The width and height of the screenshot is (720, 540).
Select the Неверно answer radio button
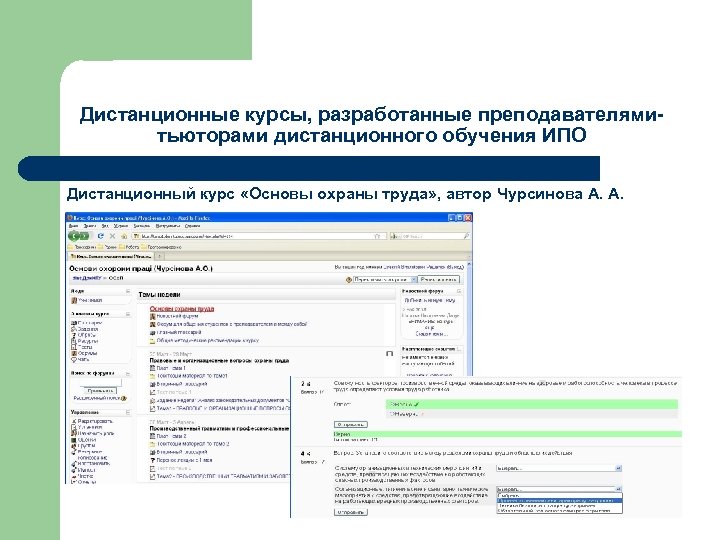coord(392,414)
